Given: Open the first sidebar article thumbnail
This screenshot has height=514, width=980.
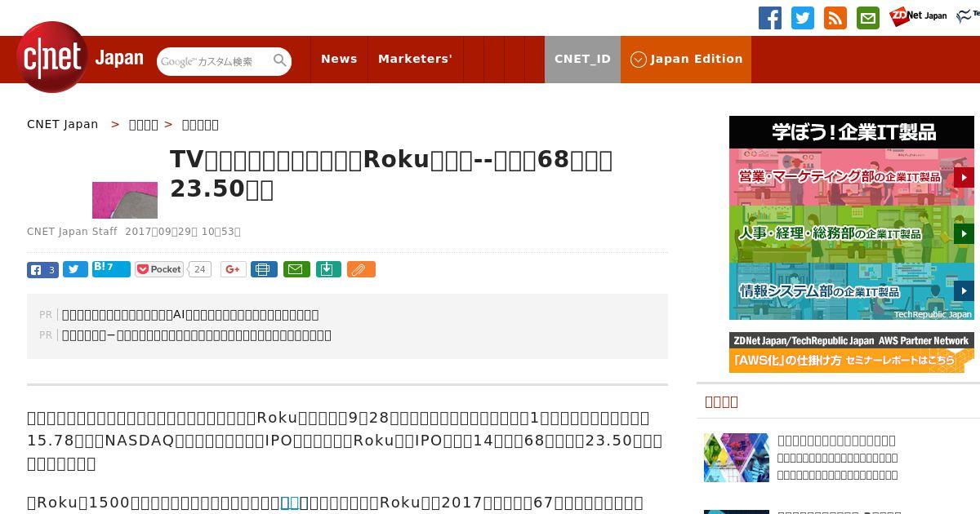Looking at the screenshot, I should coord(737,458).
